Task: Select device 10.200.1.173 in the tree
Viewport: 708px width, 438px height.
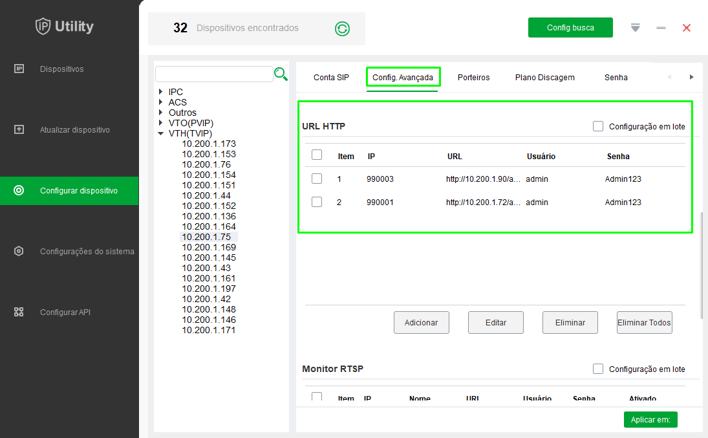Action: point(209,144)
